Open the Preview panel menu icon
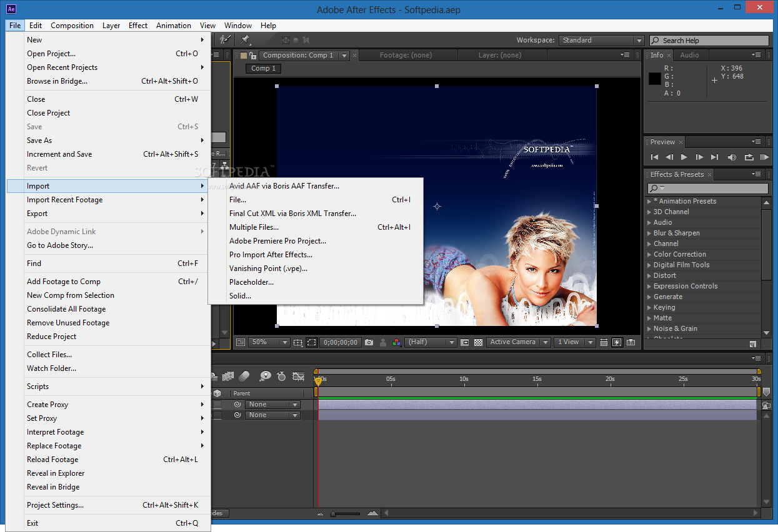 tap(757, 141)
